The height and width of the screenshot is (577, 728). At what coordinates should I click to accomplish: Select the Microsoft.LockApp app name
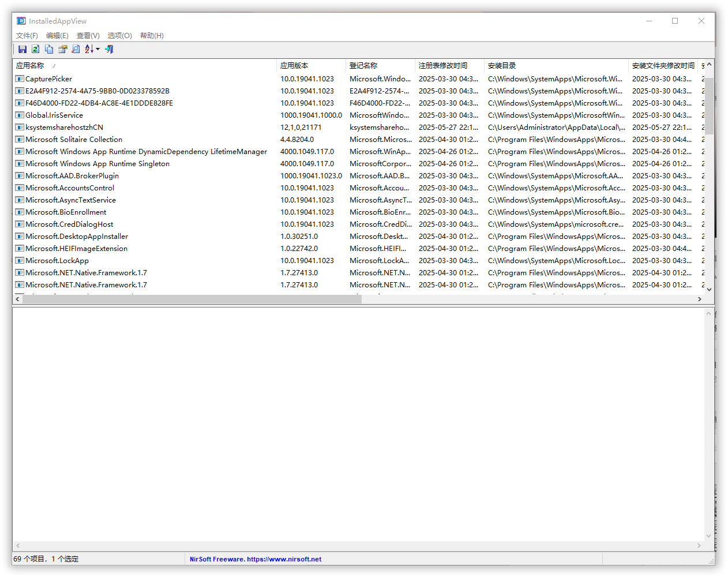click(x=57, y=261)
